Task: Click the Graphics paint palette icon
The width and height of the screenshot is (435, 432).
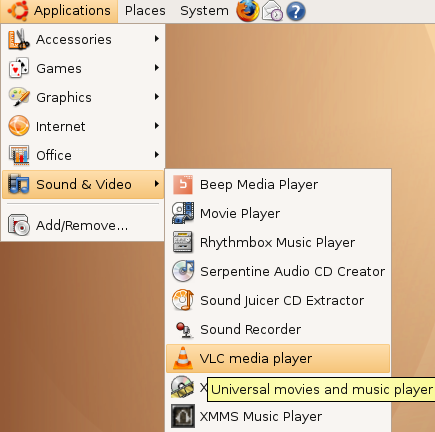Action: (18, 97)
